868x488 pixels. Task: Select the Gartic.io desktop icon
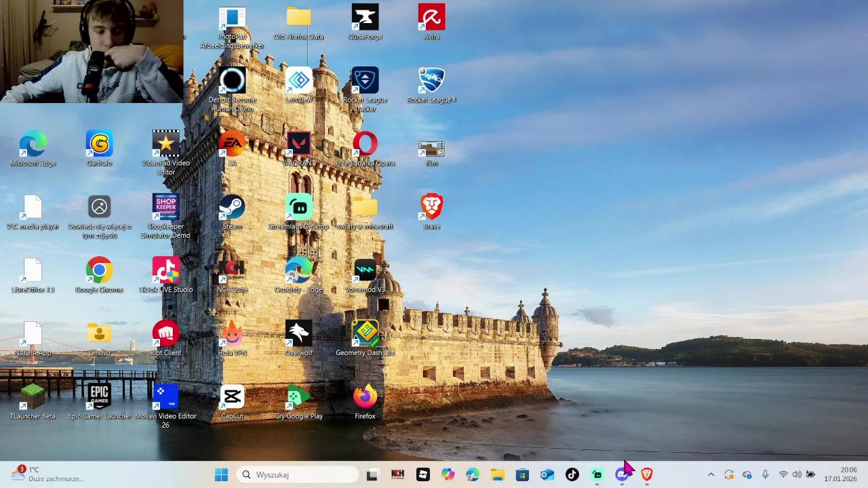coord(99,149)
